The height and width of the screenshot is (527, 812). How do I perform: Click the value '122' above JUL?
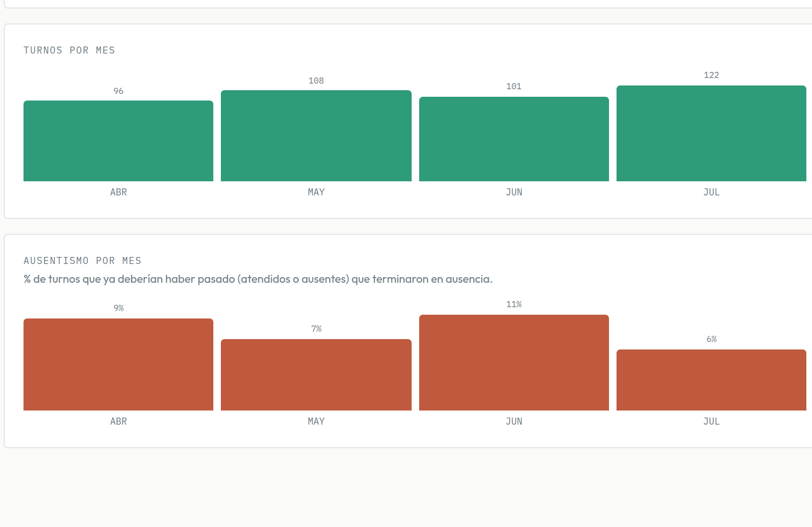pyautogui.click(x=711, y=75)
